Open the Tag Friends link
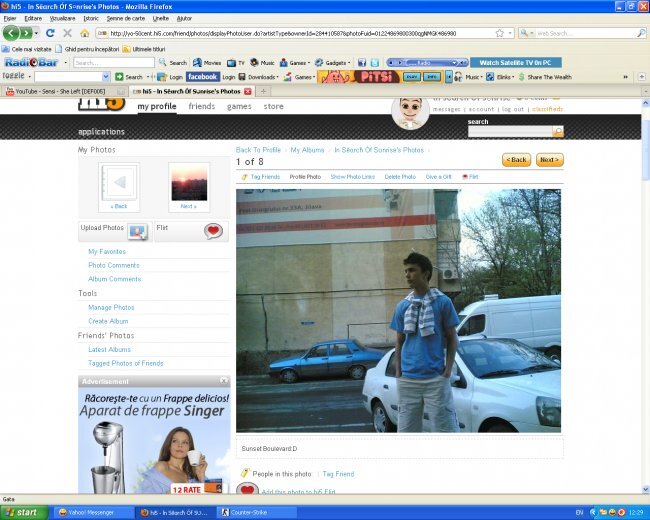Viewport: 650px width, 520px height. pyautogui.click(x=265, y=177)
